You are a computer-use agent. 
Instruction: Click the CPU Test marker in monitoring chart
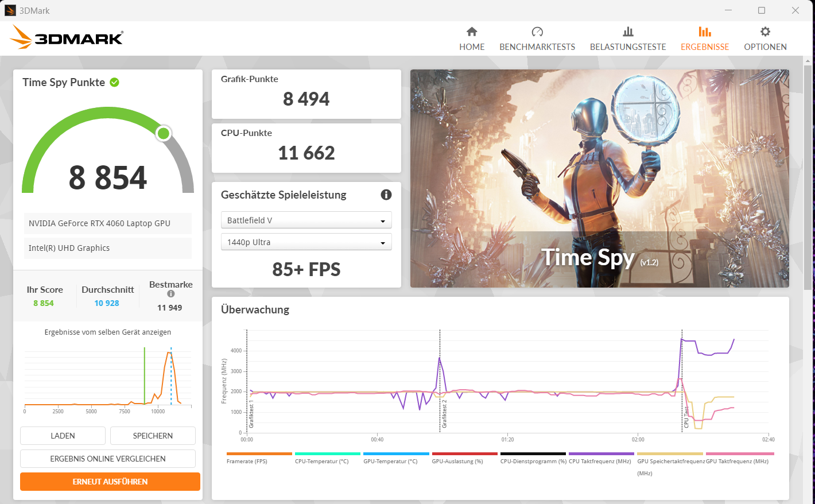pos(686,417)
